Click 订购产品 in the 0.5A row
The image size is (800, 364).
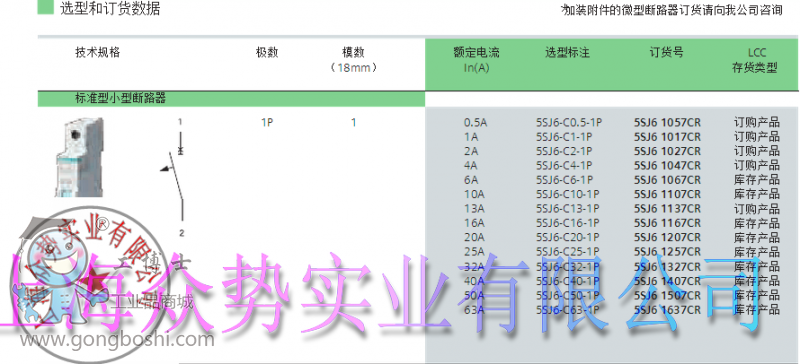pyautogui.click(x=757, y=123)
